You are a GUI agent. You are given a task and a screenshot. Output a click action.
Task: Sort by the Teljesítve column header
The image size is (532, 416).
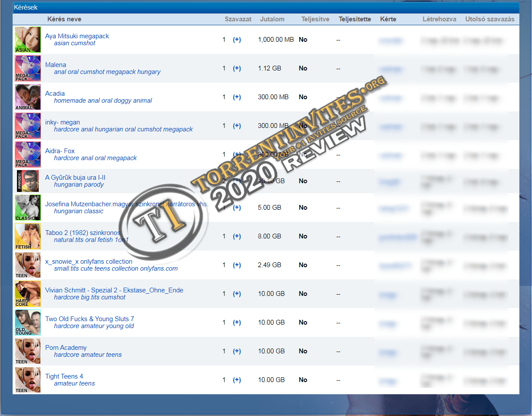(315, 19)
